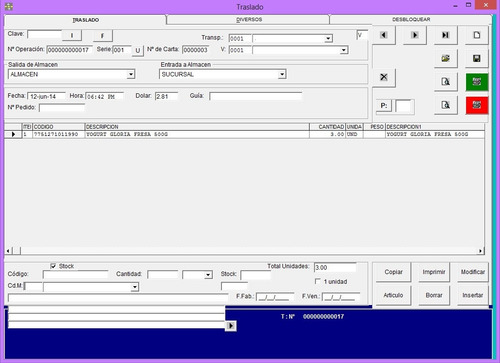Viewport: 500px width, 363px height.
Task: Click the F button next to Clave
Action: coord(102,35)
